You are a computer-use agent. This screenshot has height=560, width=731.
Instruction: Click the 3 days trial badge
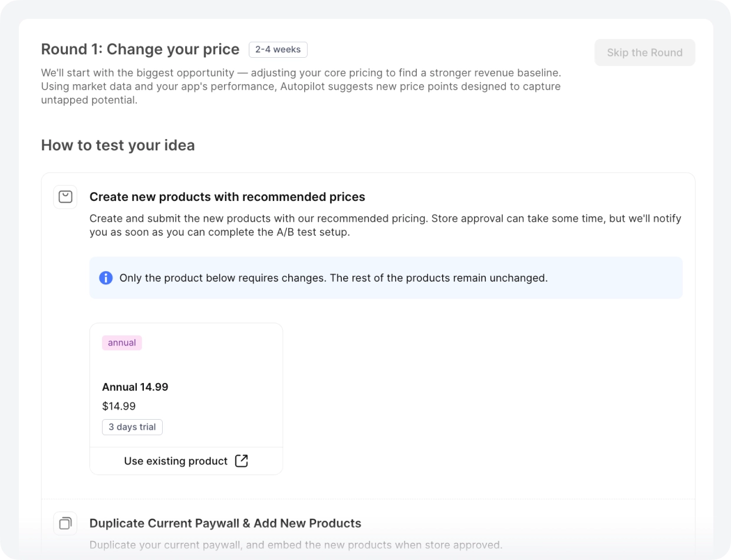[132, 427]
